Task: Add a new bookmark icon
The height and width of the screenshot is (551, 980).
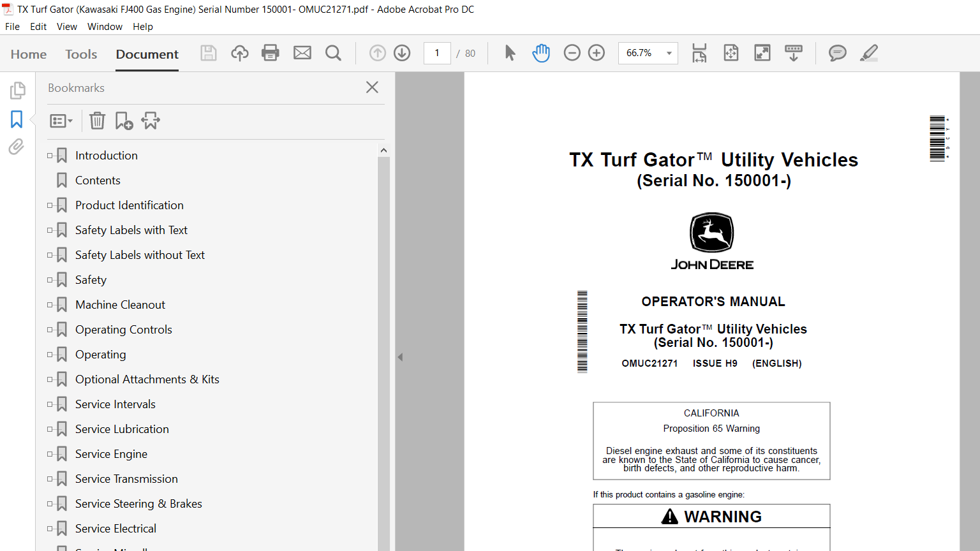Action: coord(124,121)
